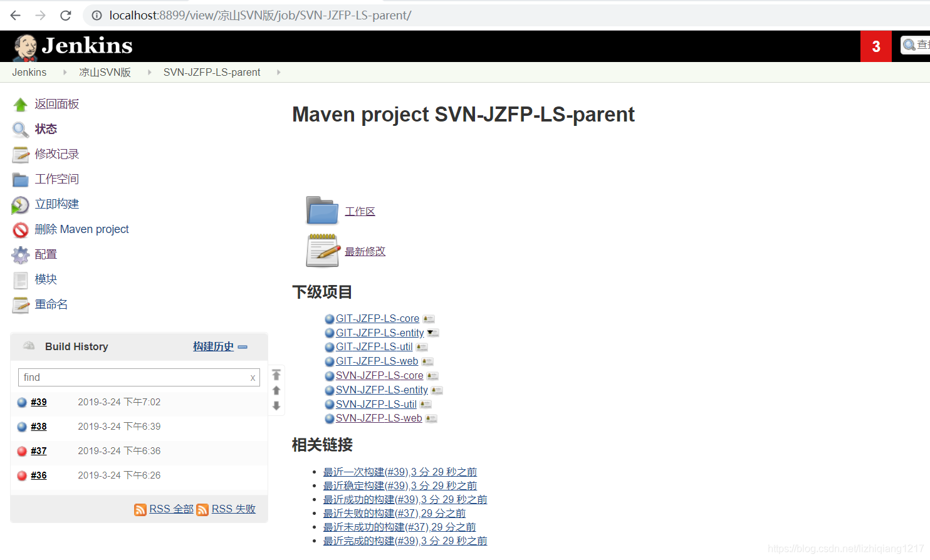
Task: Click the browser address bar URL
Action: (x=260, y=15)
